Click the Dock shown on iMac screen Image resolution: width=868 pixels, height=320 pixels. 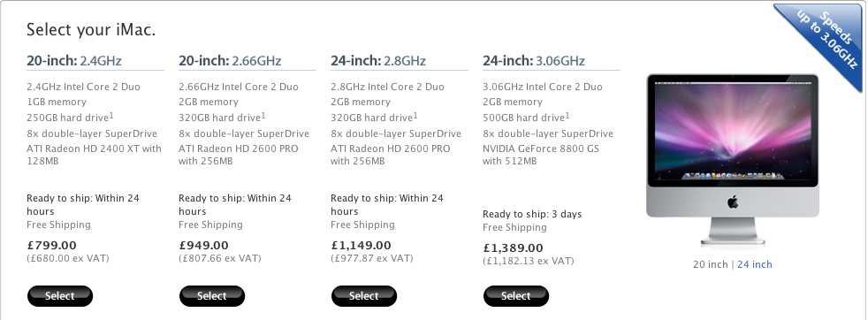tap(733, 176)
